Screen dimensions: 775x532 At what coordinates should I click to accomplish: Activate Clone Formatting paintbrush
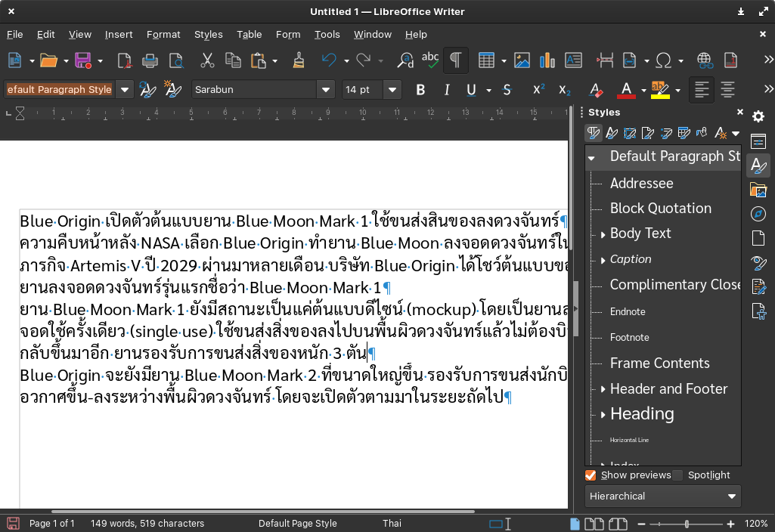click(x=299, y=60)
